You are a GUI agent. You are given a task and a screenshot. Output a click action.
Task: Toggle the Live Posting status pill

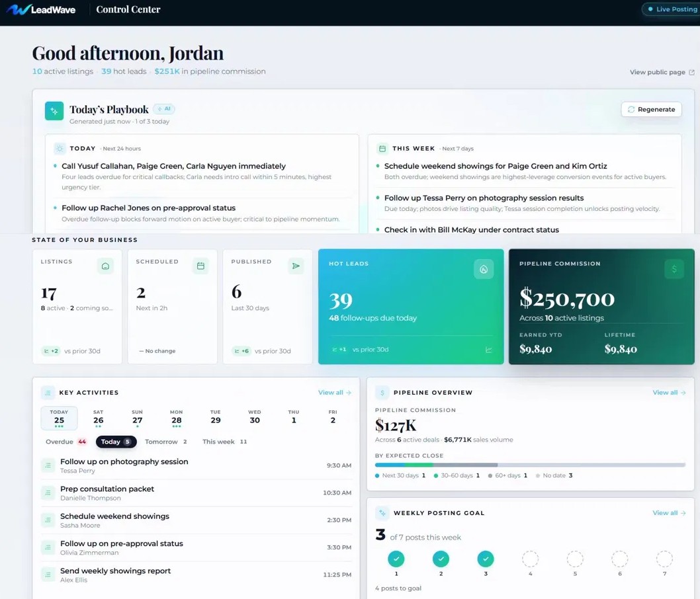(670, 9)
